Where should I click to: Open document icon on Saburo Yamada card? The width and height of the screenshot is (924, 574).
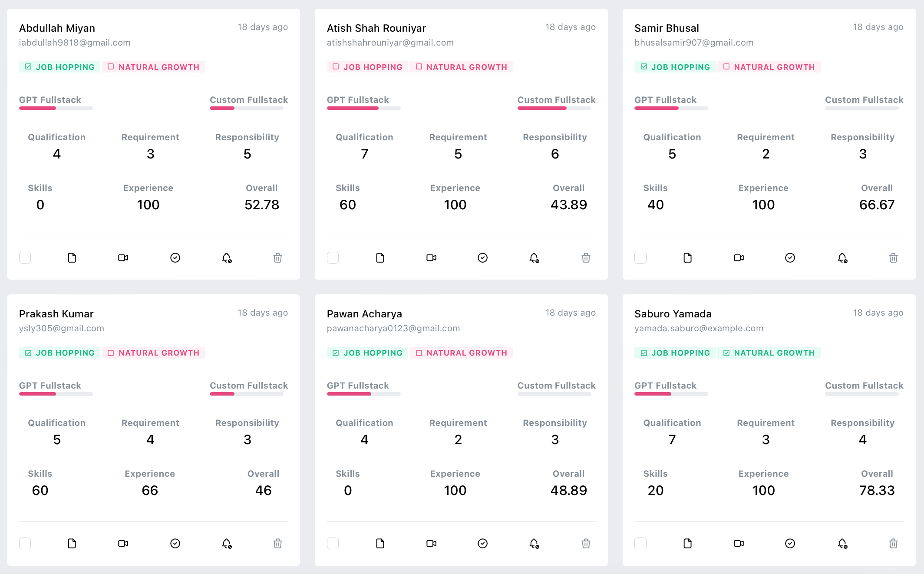pos(687,544)
